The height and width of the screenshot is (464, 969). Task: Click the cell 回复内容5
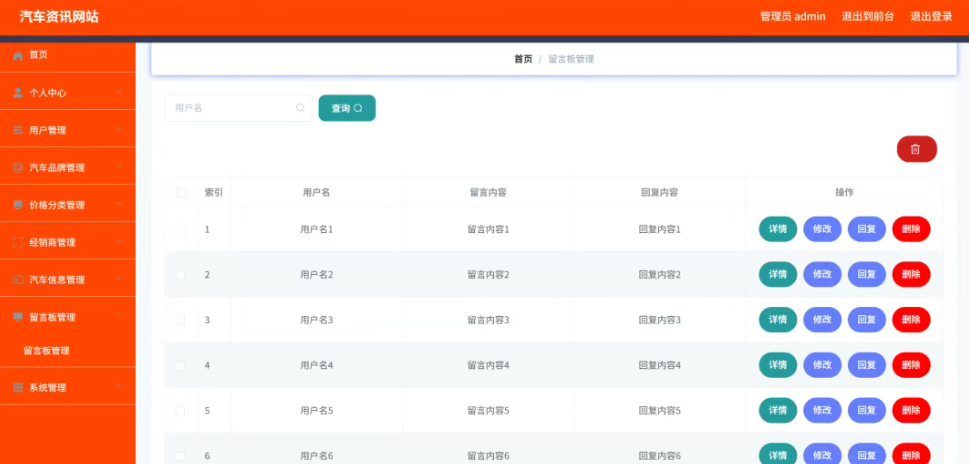659,411
